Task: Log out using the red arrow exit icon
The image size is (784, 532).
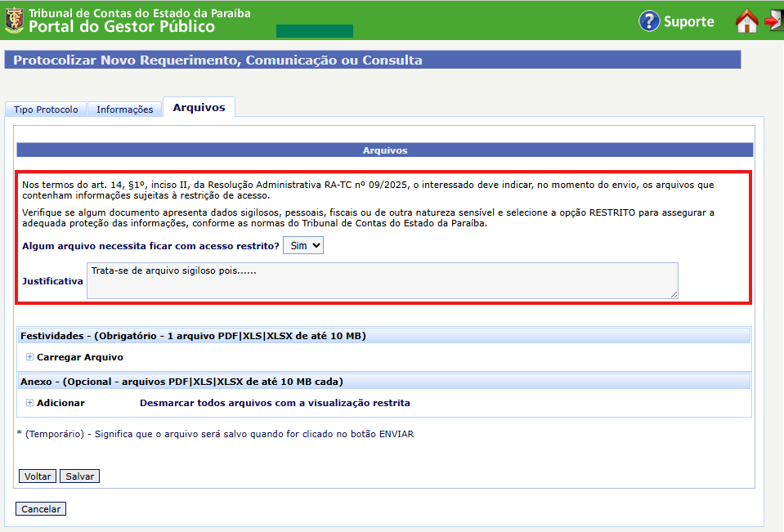Action: click(x=774, y=20)
